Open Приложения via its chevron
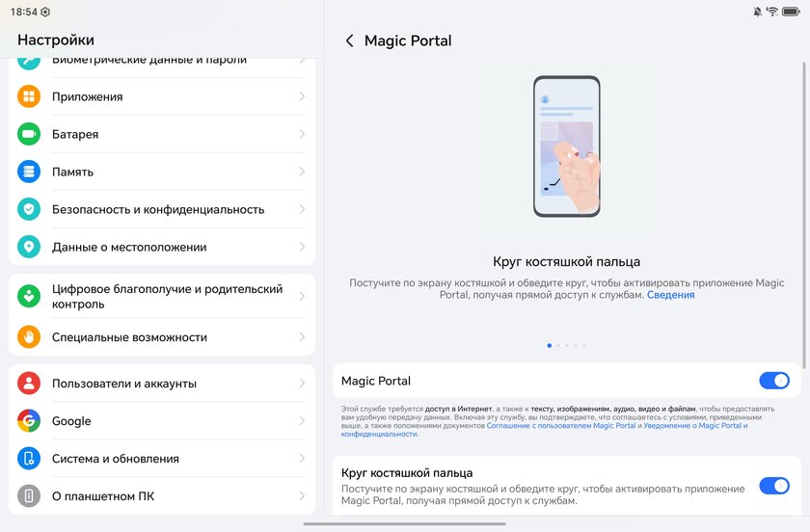Viewport: 810px width, 532px height. 302,96
